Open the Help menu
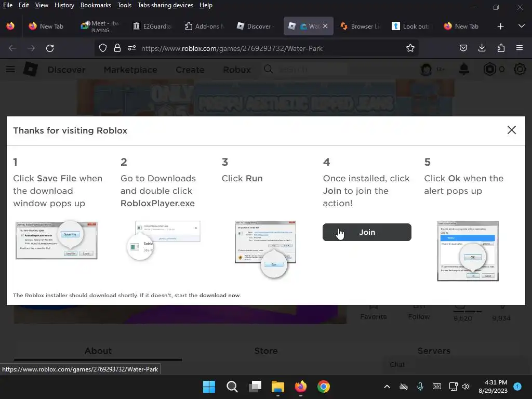This screenshot has height=399, width=532. tap(206, 5)
